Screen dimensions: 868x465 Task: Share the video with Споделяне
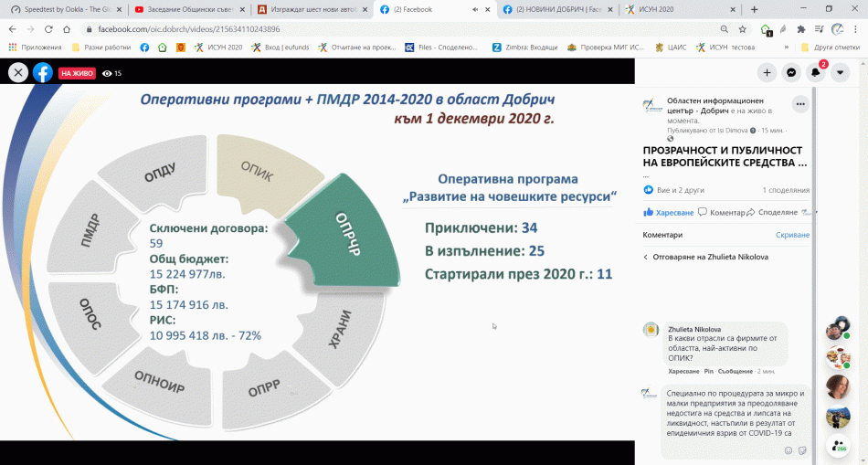point(773,212)
